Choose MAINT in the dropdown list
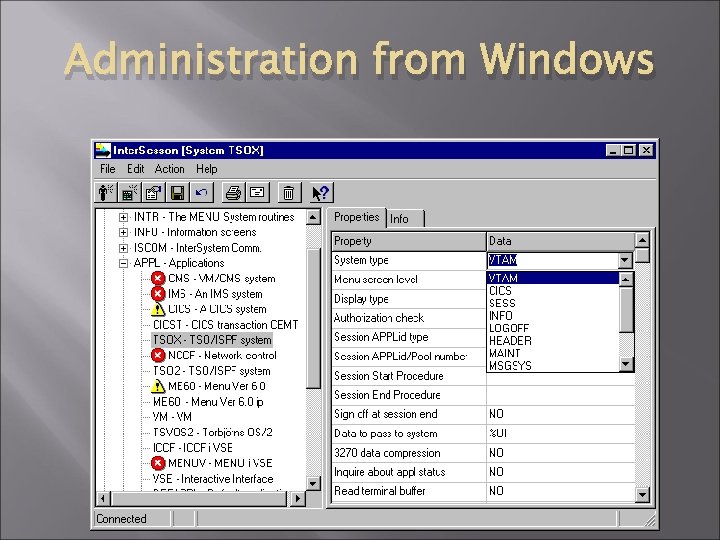 pos(553,353)
